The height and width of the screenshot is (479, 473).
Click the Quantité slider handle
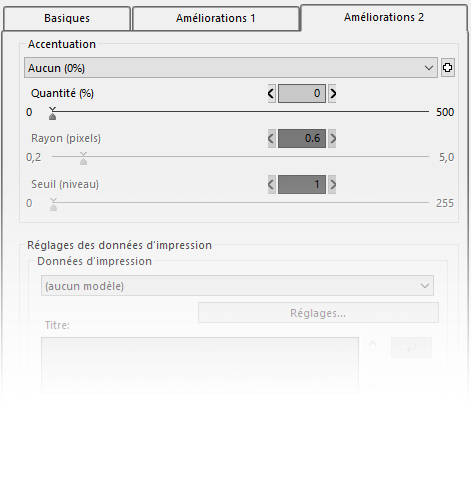[x=52, y=114]
